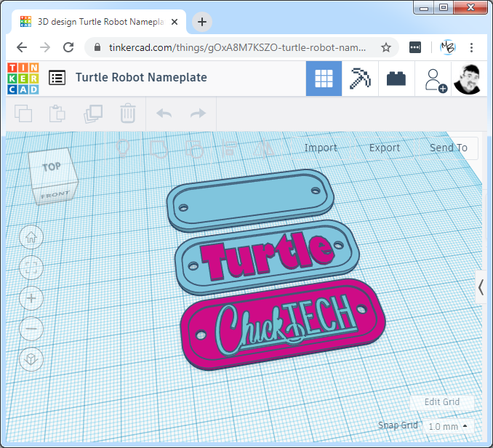The width and height of the screenshot is (493, 448).
Task: Reset to Home view
Action: click(31, 237)
